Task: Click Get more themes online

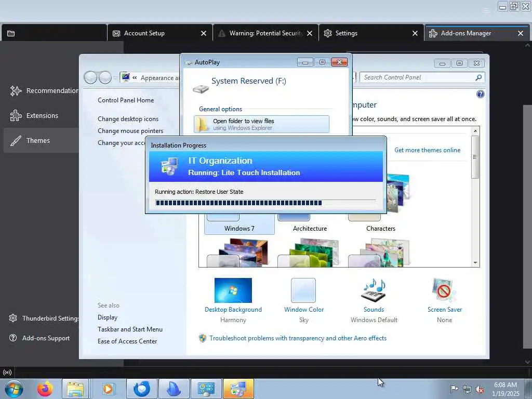Action: (x=427, y=150)
